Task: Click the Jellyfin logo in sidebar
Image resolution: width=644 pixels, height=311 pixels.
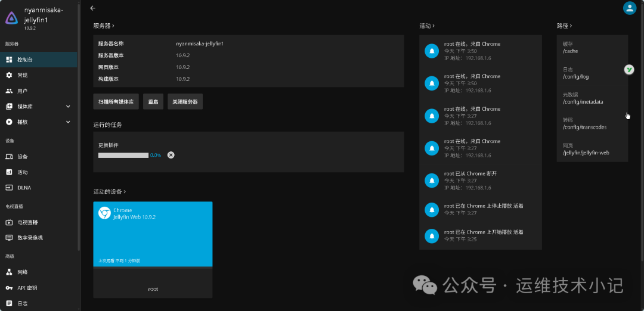Action: [11, 18]
